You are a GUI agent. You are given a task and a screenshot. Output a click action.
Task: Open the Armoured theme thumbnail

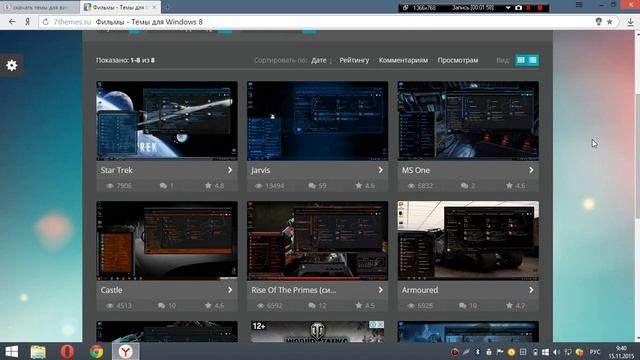coord(468,240)
